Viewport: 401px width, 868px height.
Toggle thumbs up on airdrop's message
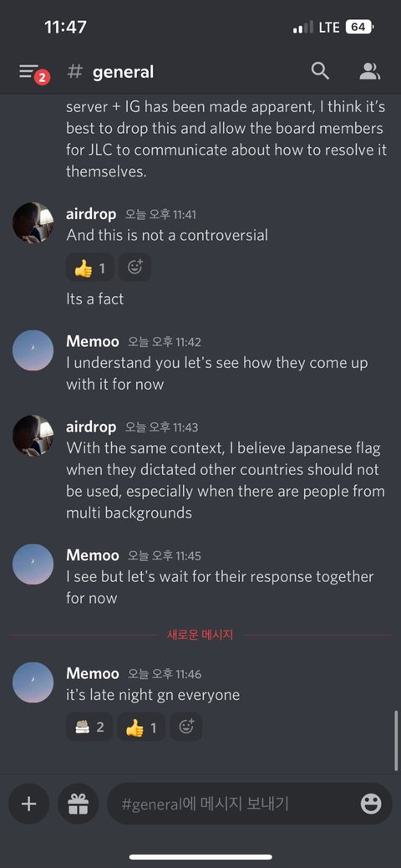[89, 268]
